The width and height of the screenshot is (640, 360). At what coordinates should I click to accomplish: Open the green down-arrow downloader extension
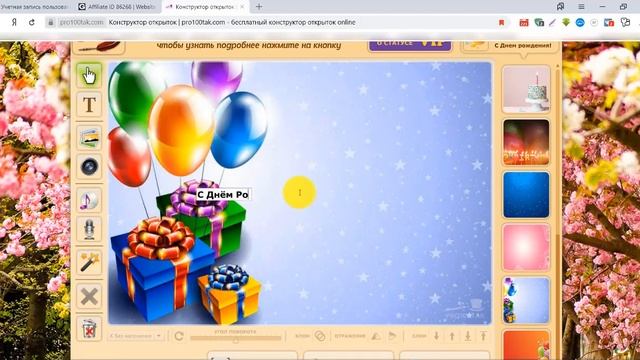(566, 23)
